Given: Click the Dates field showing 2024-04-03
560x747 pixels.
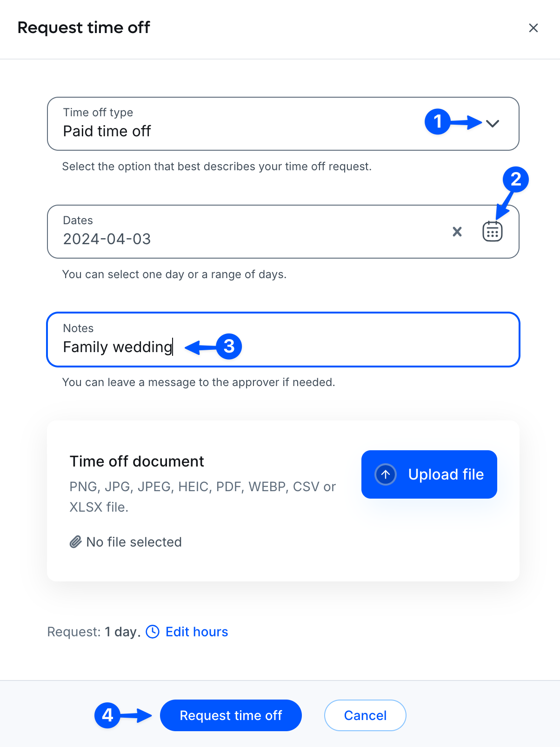Looking at the screenshot, I should coord(233,232).
